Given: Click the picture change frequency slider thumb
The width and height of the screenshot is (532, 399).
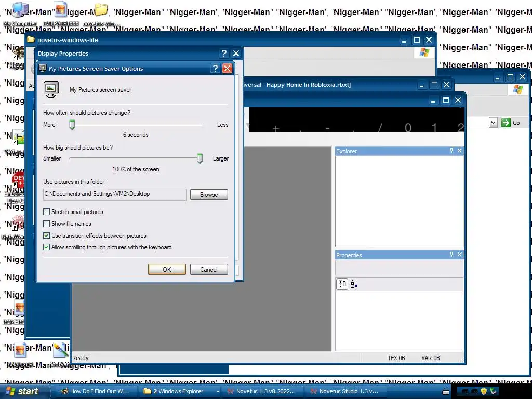Looking at the screenshot, I should tap(72, 125).
